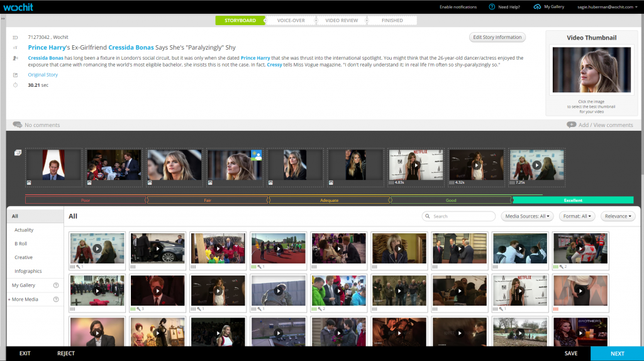
Task: Open the Media Sources: All dropdown
Action: pyautogui.click(x=527, y=216)
